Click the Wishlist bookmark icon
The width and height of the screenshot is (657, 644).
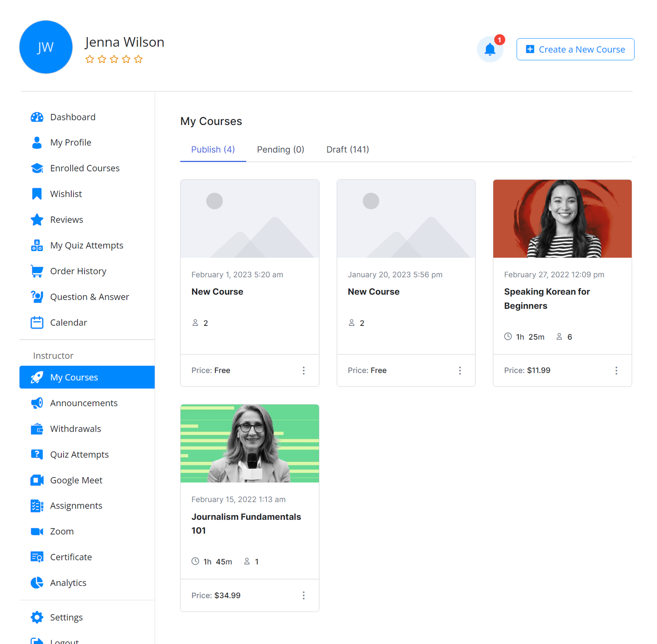[37, 194]
